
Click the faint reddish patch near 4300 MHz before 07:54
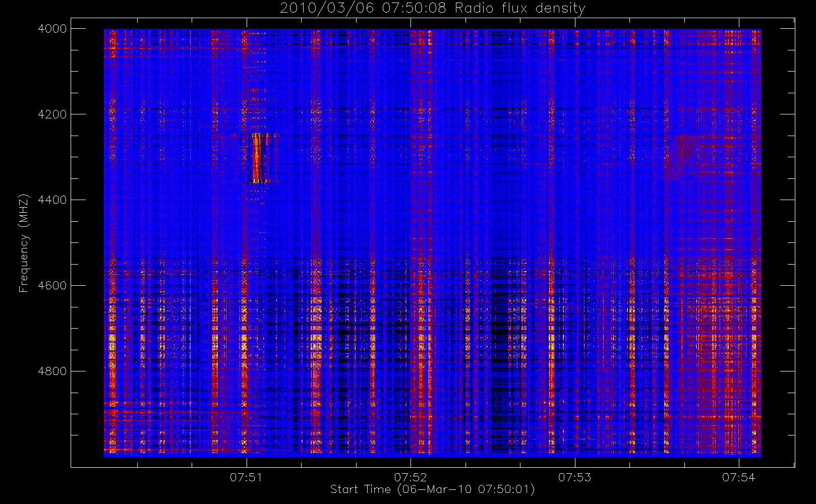(682, 156)
